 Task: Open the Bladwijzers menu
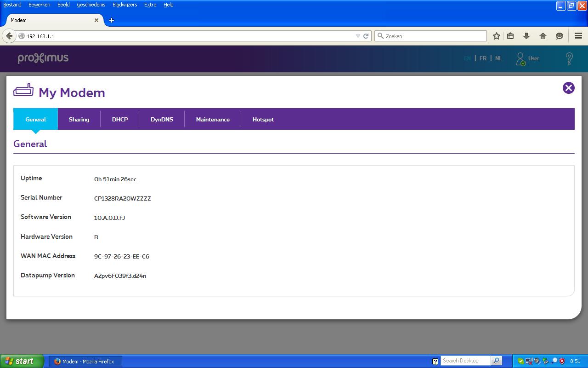point(124,5)
